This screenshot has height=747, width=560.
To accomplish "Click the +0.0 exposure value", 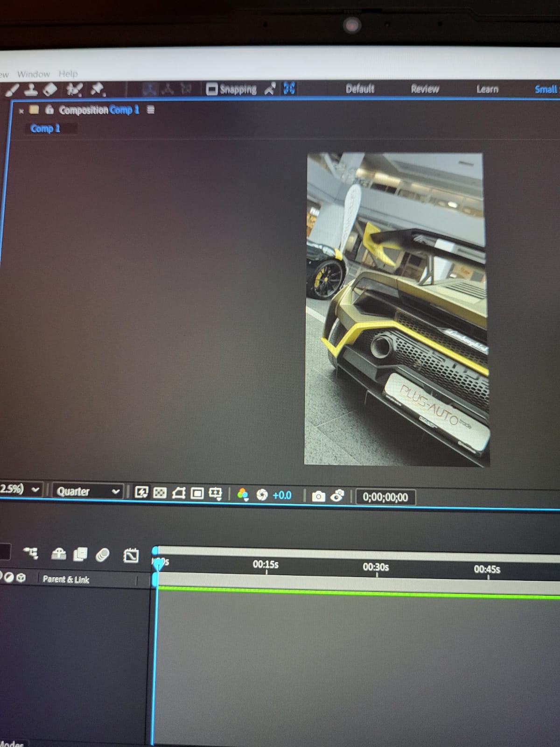I will click(282, 495).
